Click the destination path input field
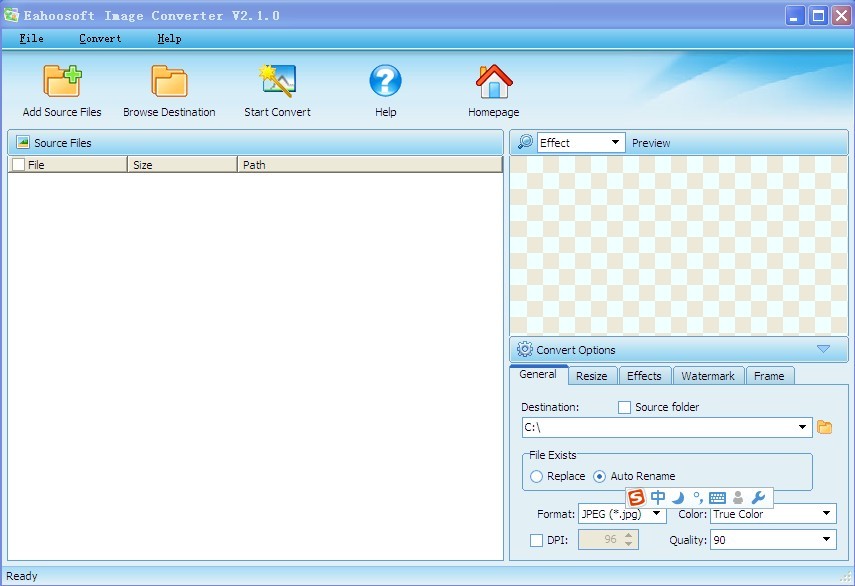 coord(660,428)
